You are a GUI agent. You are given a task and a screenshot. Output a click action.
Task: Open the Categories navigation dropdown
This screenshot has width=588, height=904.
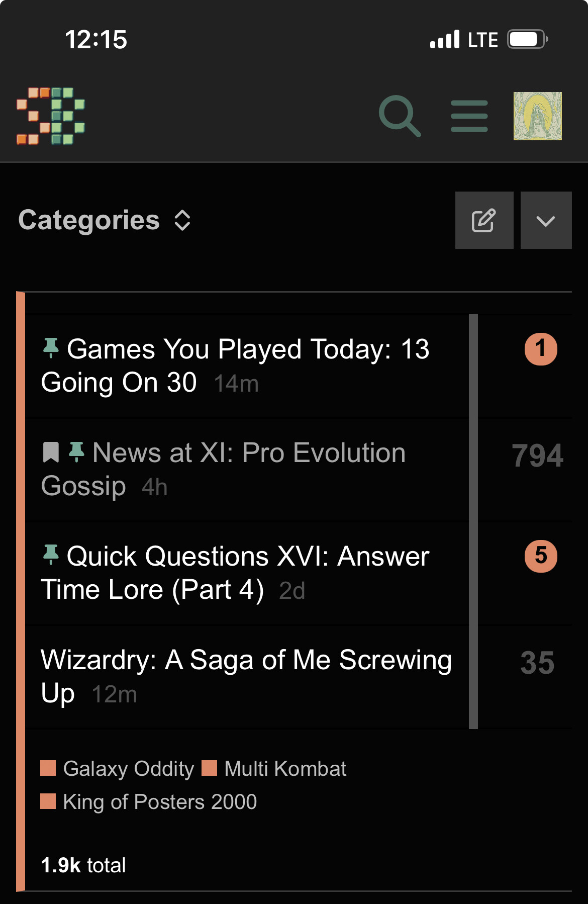(x=89, y=220)
